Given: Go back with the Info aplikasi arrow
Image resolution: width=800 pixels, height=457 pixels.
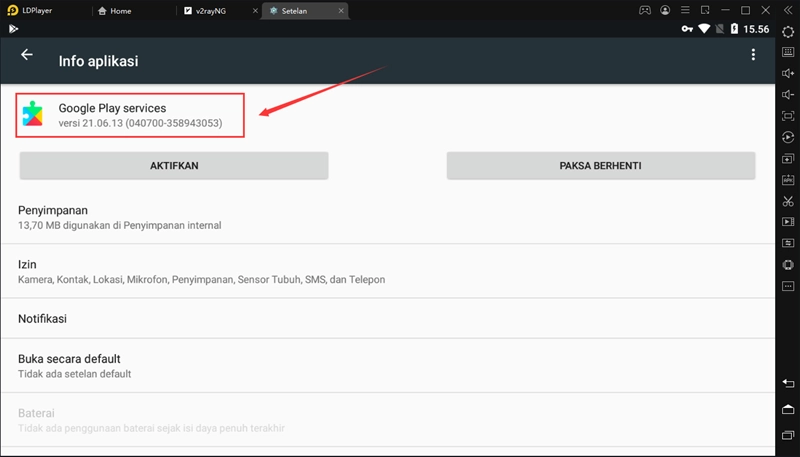Looking at the screenshot, I should pyautogui.click(x=27, y=55).
